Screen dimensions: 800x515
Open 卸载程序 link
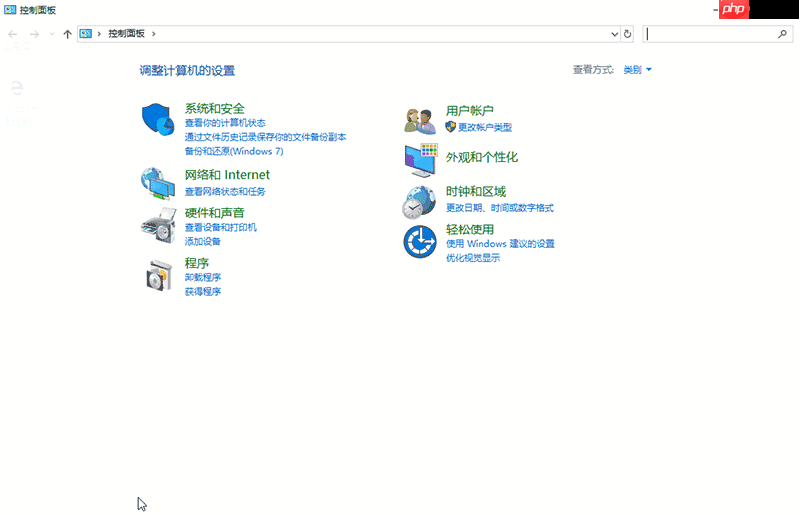point(203,277)
